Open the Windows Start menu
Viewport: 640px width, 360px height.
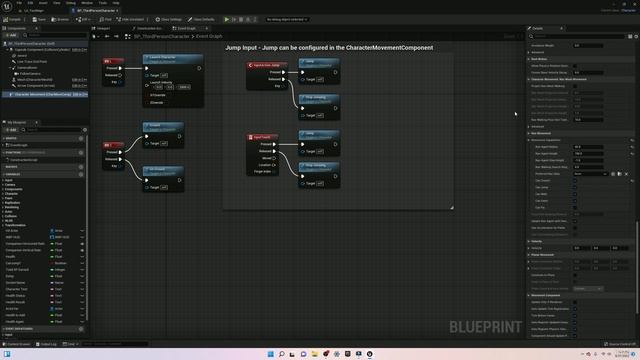(270, 354)
